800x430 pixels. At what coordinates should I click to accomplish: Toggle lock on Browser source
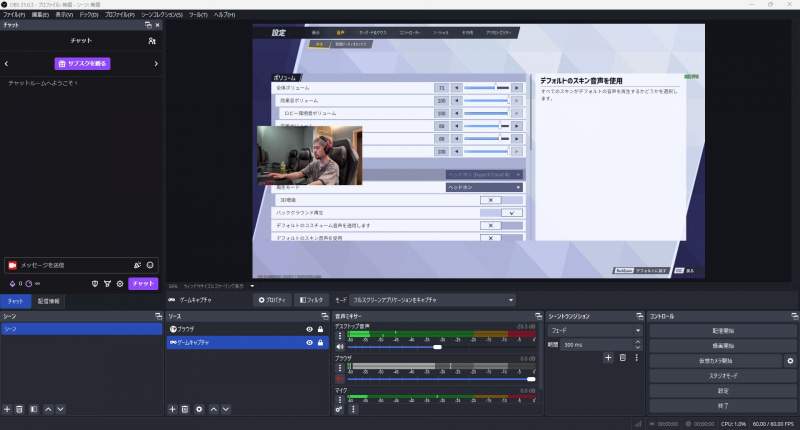320,330
